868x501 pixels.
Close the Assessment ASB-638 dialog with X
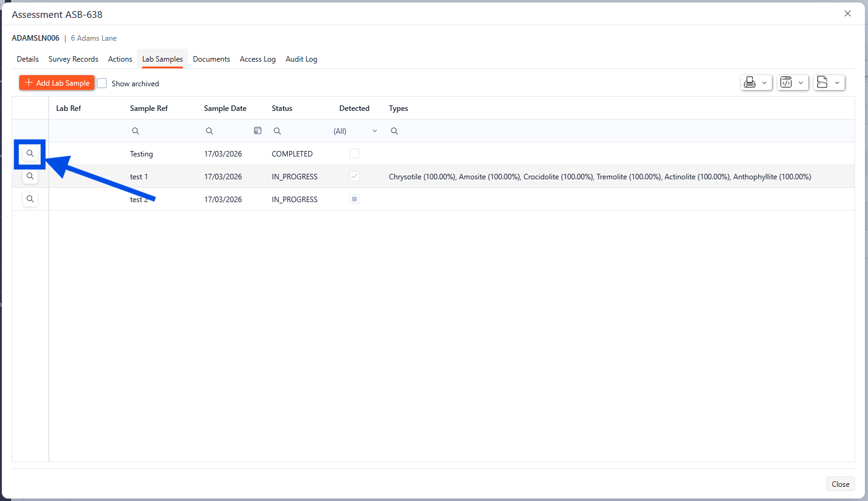[848, 14]
